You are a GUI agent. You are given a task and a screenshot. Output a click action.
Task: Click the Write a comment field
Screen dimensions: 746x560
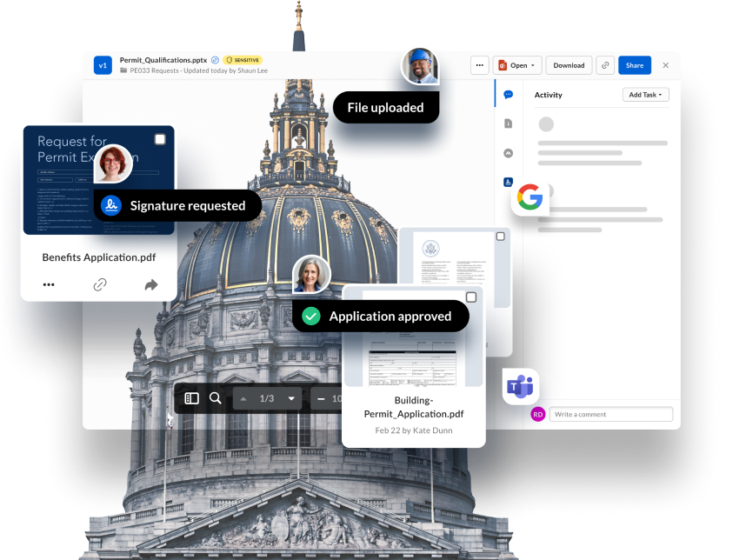coord(610,414)
